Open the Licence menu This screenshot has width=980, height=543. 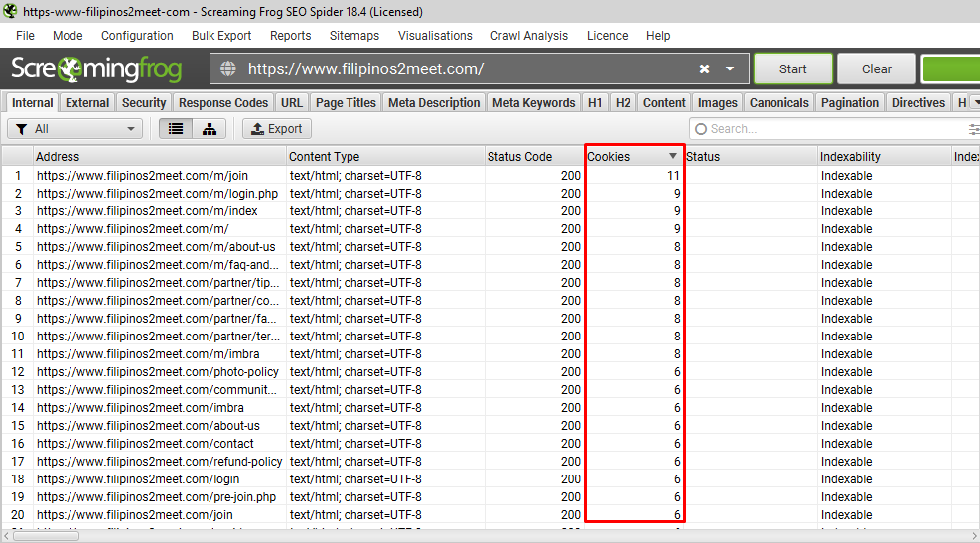click(x=607, y=36)
